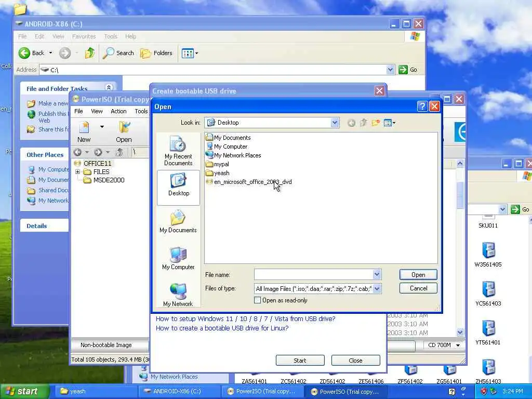Click the Open button in dialog

tap(418, 275)
